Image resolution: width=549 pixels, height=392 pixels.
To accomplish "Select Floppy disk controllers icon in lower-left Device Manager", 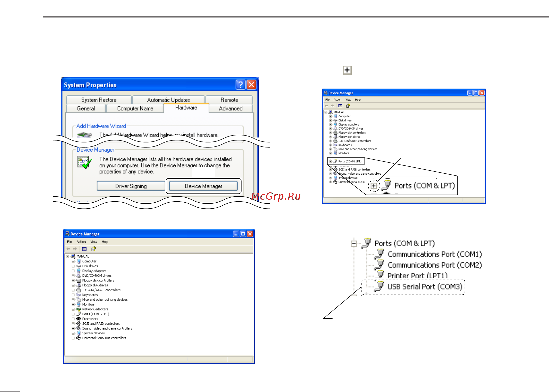I will click(79, 280).
